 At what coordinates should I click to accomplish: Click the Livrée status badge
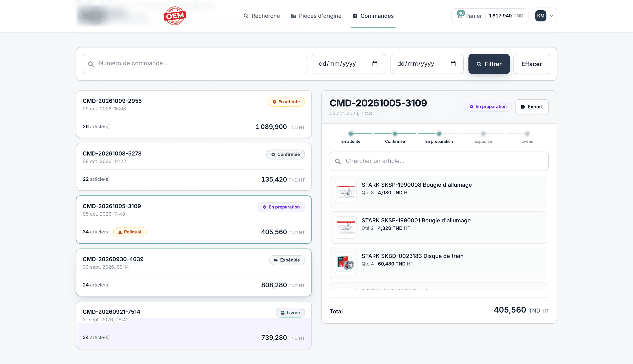click(290, 313)
